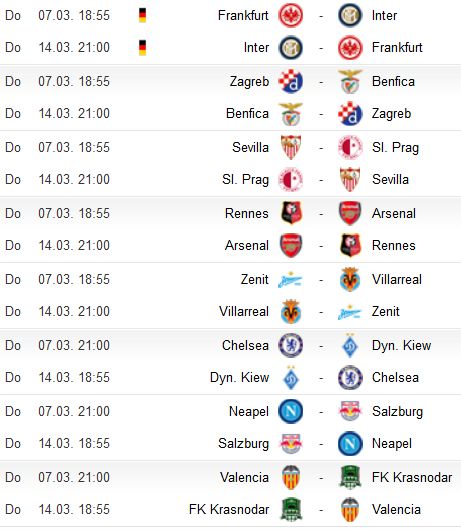Click Dinamo Zagreb crest in the 07.03. match
The height and width of the screenshot is (530, 461).
pyautogui.click(x=290, y=81)
